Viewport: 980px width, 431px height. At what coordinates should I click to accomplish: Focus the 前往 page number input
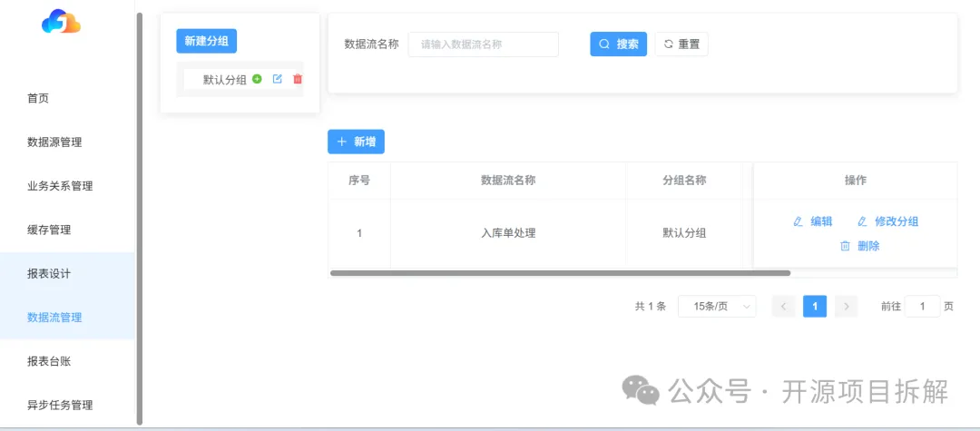tap(923, 306)
